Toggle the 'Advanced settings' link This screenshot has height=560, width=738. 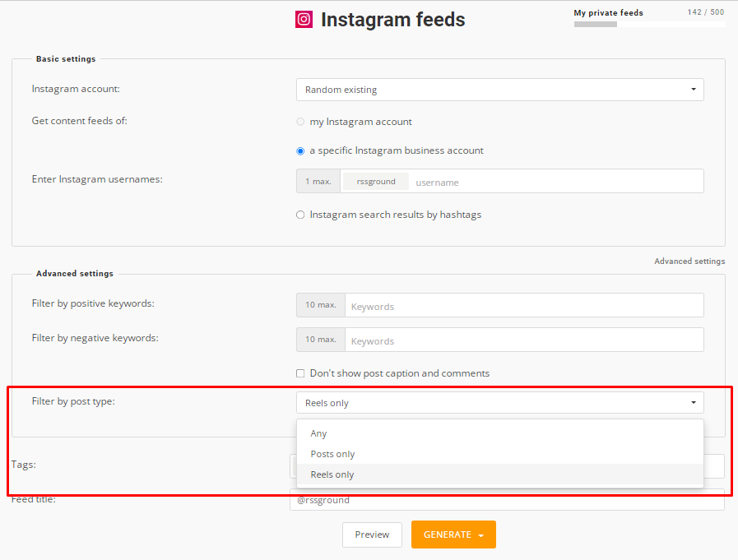pos(689,261)
